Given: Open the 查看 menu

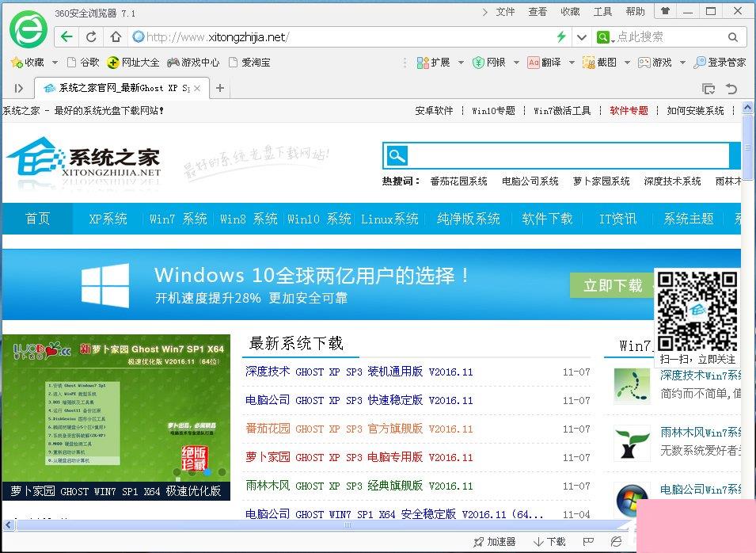Looking at the screenshot, I should pos(538,12).
